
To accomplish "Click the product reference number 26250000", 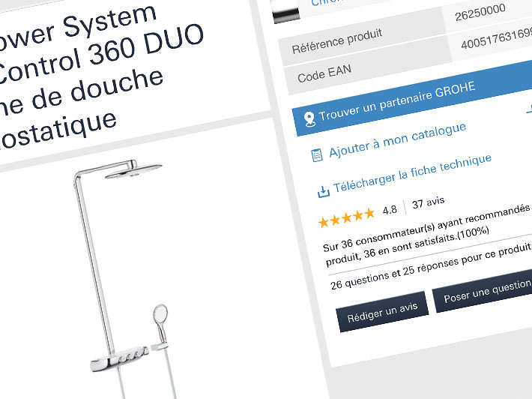I will 480,12.
